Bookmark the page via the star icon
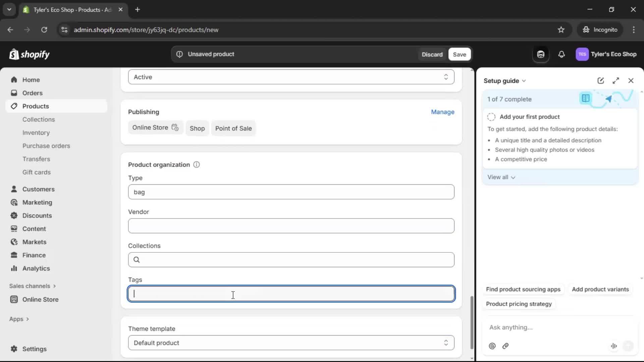Viewport: 644px width, 362px height. click(561, 29)
